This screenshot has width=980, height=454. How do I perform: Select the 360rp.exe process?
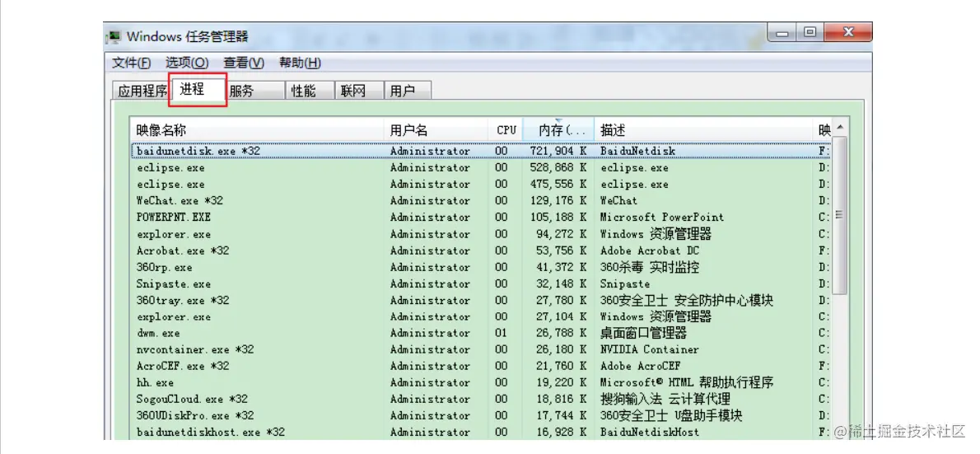pyautogui.click(x=481, y=267)
